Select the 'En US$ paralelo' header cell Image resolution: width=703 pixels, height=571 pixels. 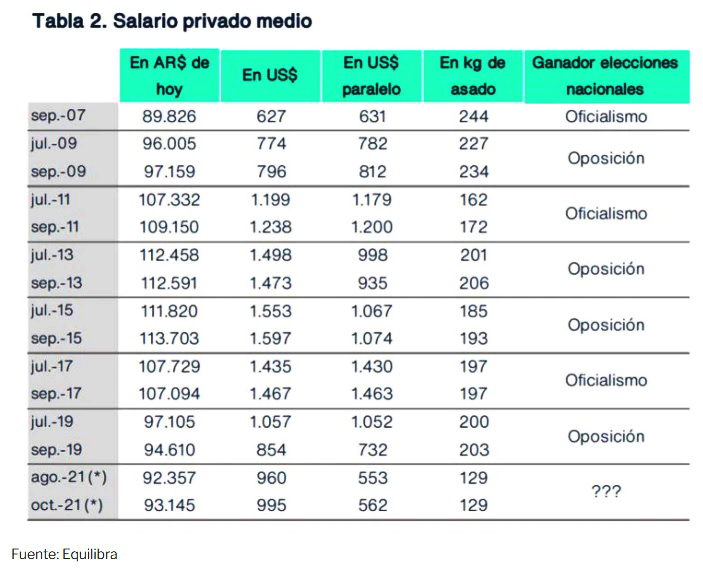tap(371, 76)
